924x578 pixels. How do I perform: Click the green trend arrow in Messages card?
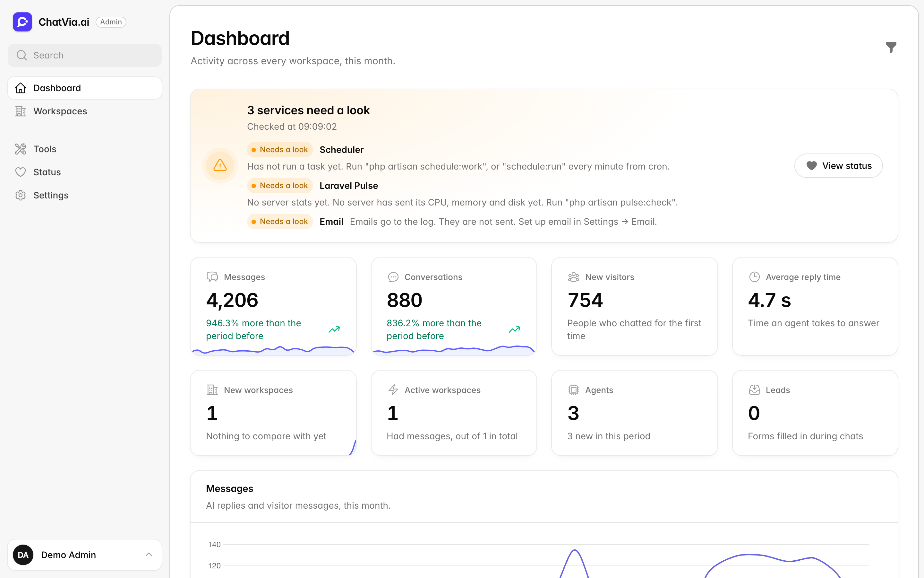(x=334, y=329)
